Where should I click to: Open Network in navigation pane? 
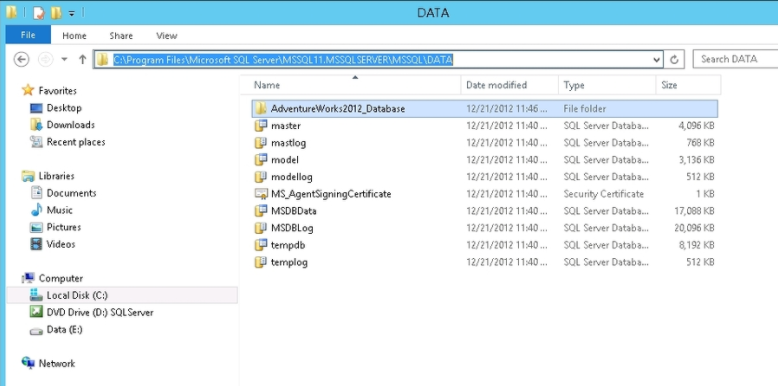coord(57,363)
